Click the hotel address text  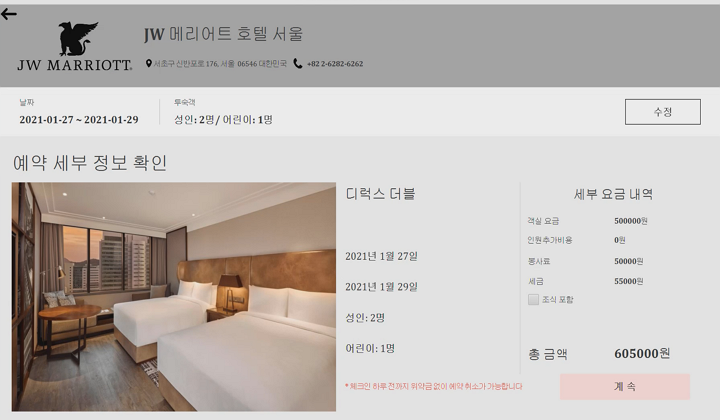coord(220,64)
